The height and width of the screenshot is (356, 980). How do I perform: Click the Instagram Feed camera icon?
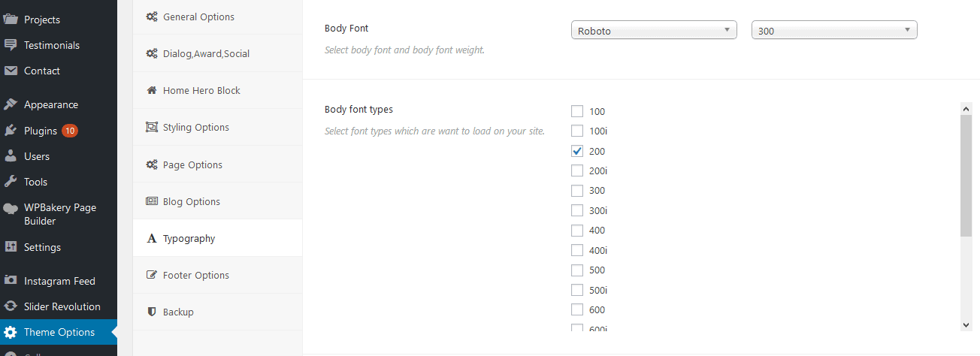tap(11, 281)
